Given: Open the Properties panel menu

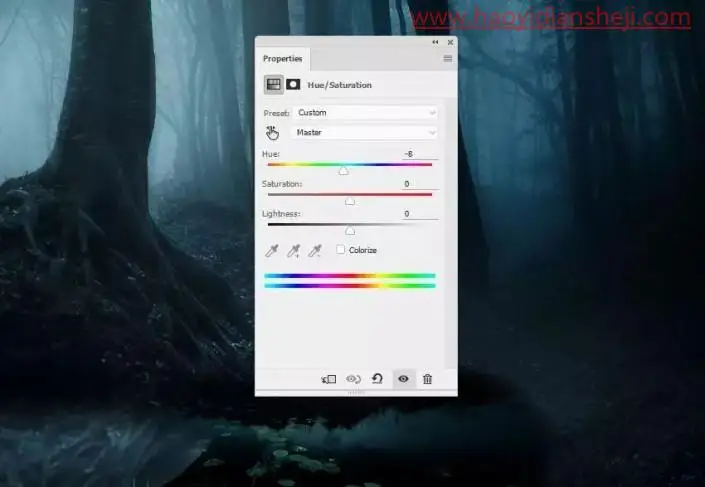Looking at the screenshot, I should [448, 58].
